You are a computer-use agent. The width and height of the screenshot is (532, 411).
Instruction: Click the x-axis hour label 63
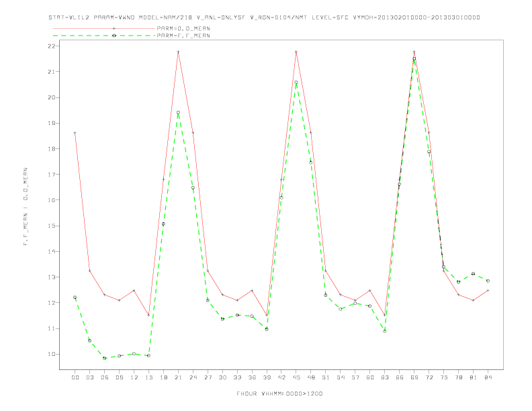point(385,377)
